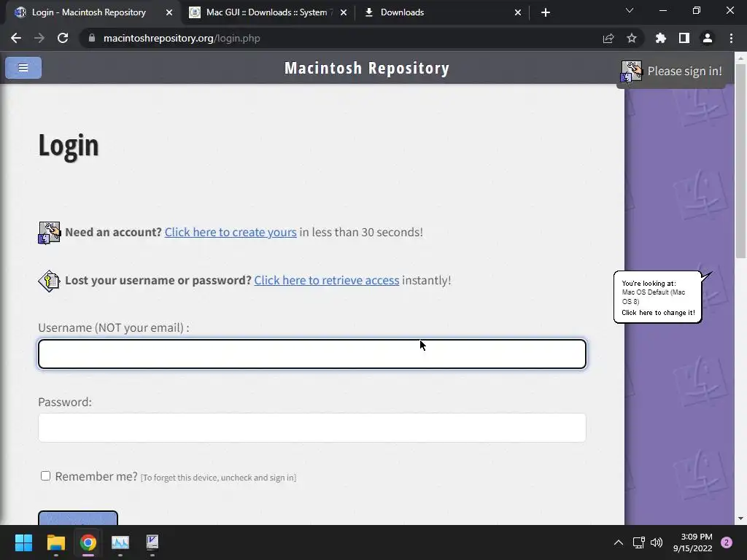Screen dimensions: 747x560
Task: Click the forward navigation arrow
Action: (39, 38)
